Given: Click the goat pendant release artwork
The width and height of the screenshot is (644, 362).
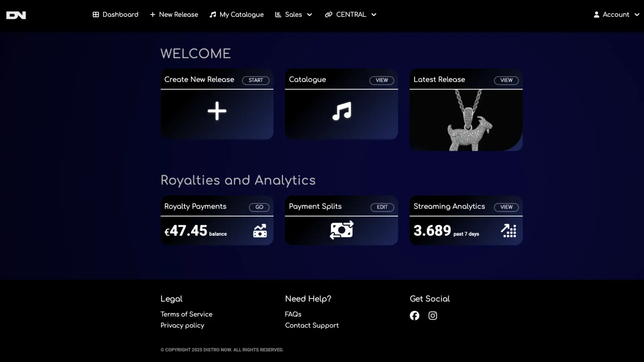Looking at the screenshot, I should 466,120.
